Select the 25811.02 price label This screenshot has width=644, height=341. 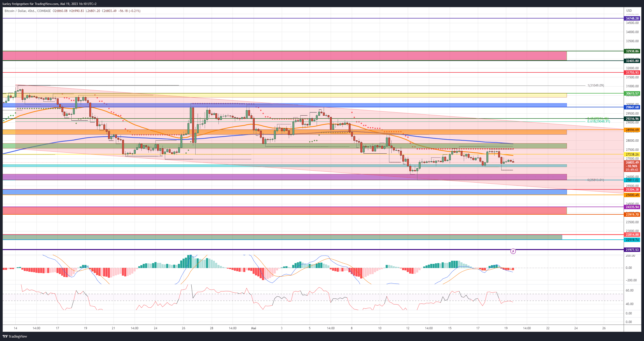point(632,180)
